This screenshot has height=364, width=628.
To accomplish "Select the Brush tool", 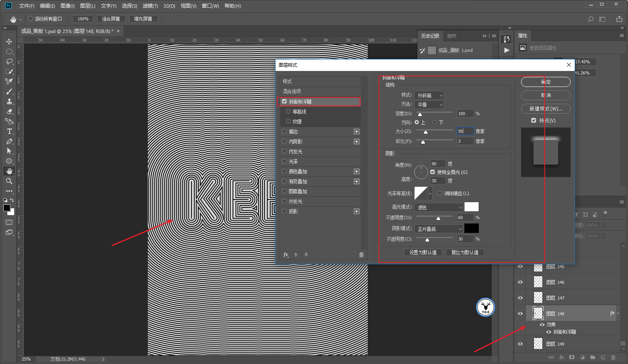I will (9, 91).
